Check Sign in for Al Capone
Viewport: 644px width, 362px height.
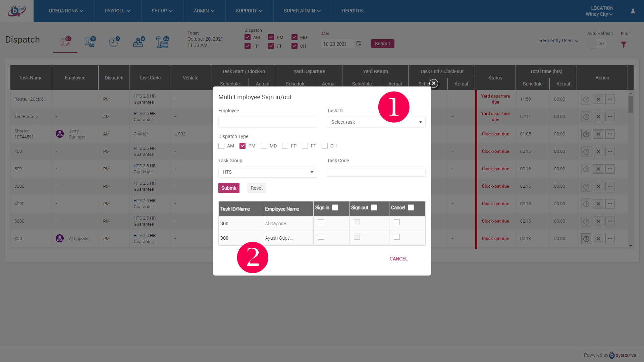(x=321, y=222)
